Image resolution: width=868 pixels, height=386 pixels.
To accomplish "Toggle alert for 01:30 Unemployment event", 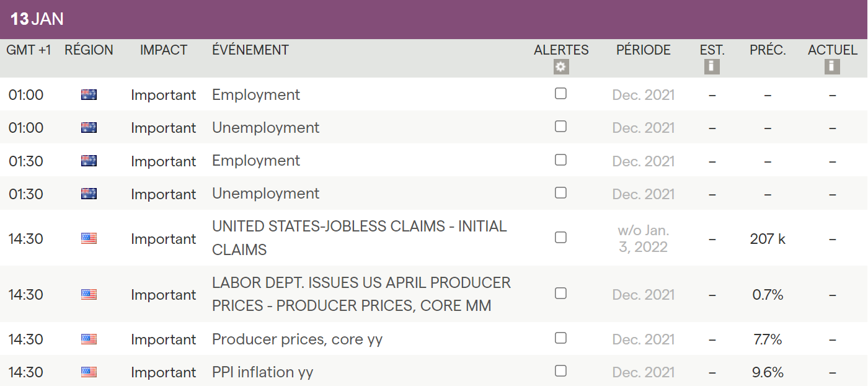I will (x=560, y=192).
